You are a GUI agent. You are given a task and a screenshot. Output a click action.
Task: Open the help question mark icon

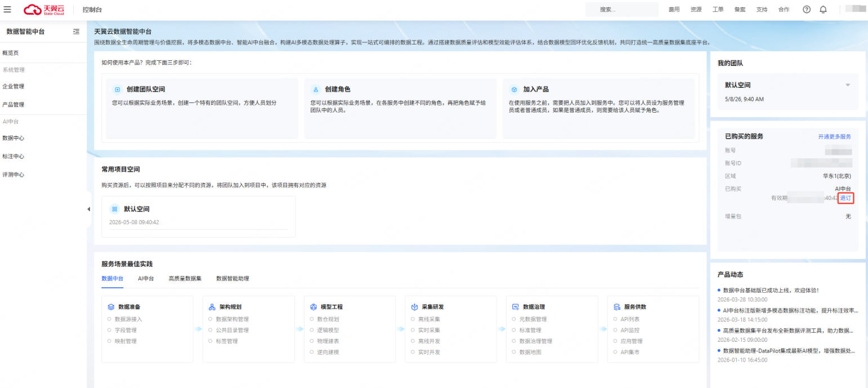pyautogui.click(x=807, y=10)
